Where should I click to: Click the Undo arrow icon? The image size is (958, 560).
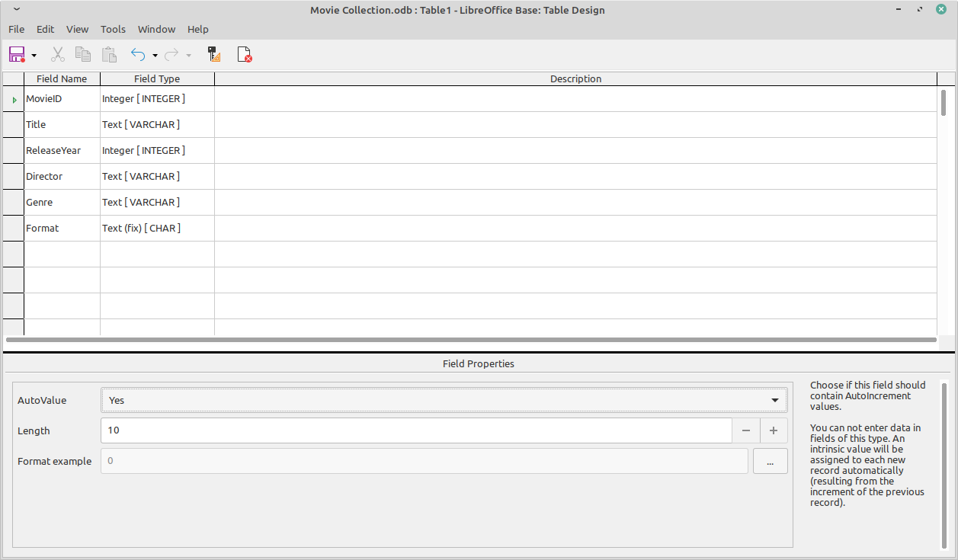click(x=137, y=54)
